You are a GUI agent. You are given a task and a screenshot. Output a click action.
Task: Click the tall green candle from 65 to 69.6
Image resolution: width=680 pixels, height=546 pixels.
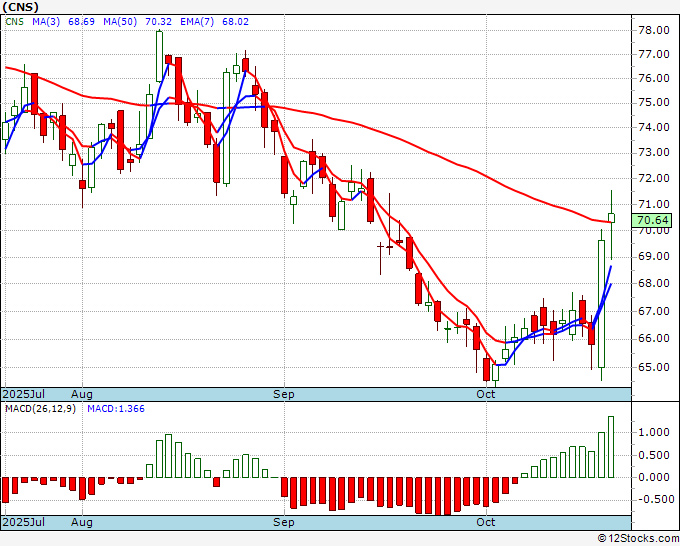pyautogui.click(x=602, y=304)
